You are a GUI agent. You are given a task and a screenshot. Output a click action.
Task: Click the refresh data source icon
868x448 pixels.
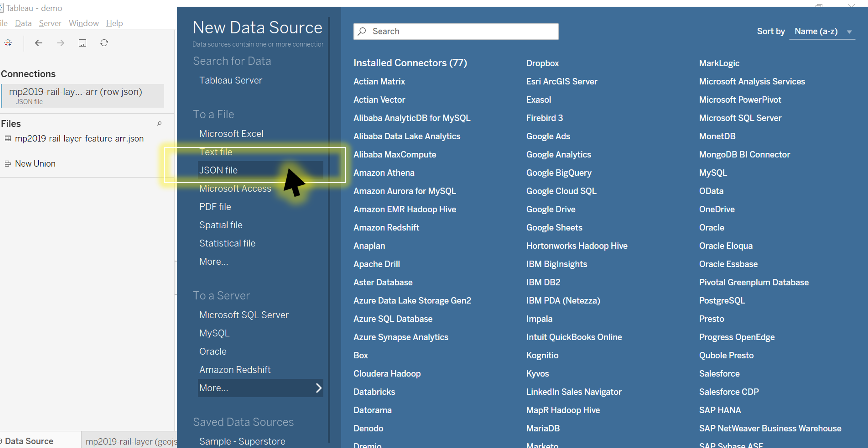104,43
